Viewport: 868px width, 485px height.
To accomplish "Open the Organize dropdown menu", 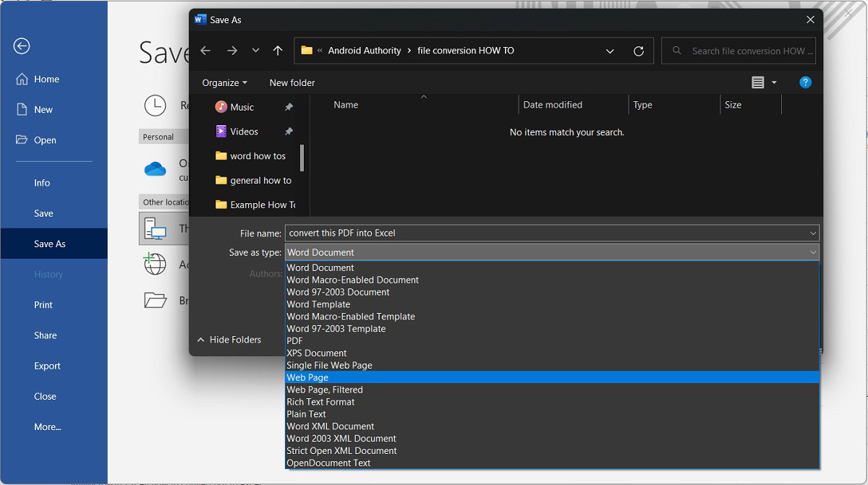I will coord(224,82).
